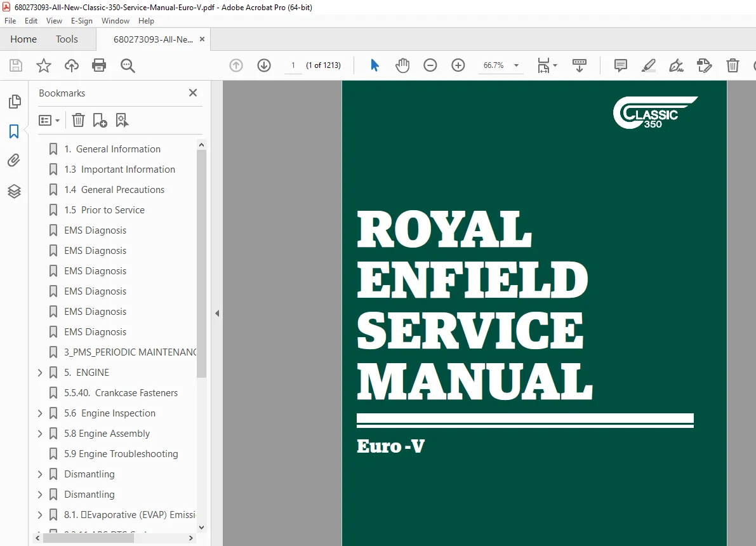Click the 66.7% zoom value field
Image resolution: width=756 pixels, height=546 pixels.
pyautogui.click(x=494, y=65)
